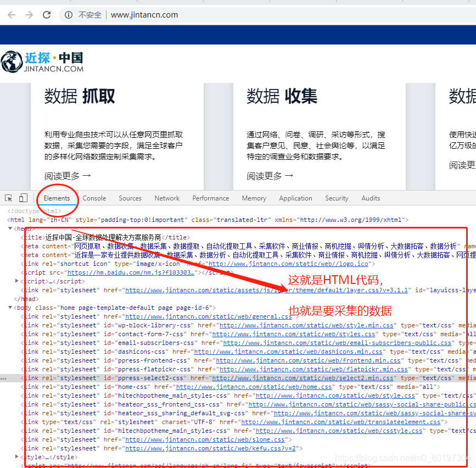Click the 数据收集 description paragraph text
The height and width of the screenshot is (468, 476).
pyautogui.click(x=316, y=146)
